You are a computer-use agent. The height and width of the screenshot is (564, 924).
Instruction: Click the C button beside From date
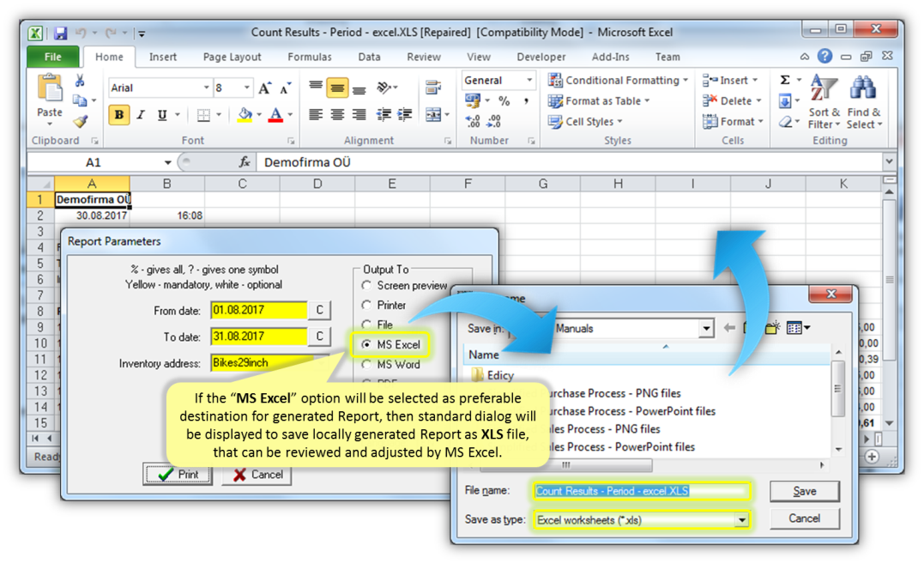click(319, 310)
